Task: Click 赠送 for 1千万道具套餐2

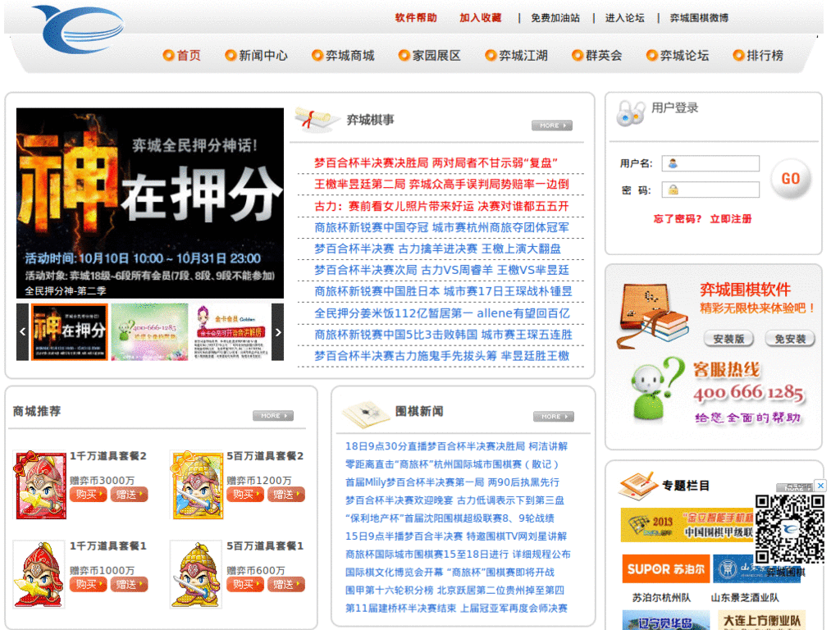Action: click(129, 495)
